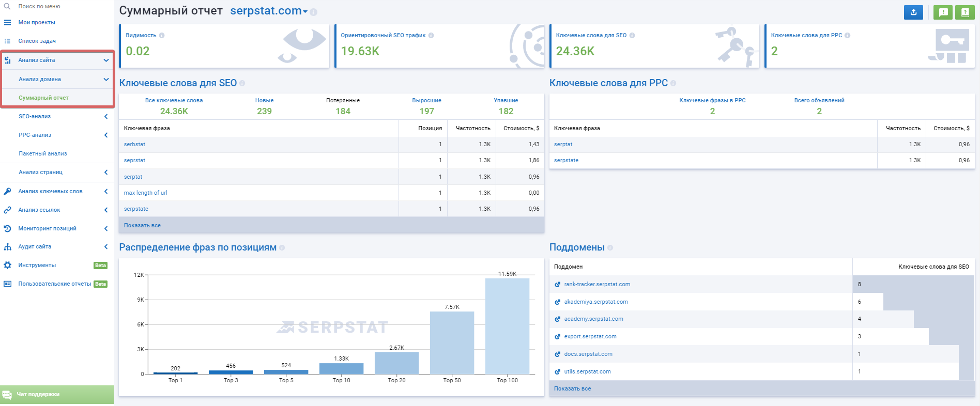Click the 'Ключевые слова для SEO' section heading
The height and width of the screenshot is (406, 980).
tap(178, 83)
